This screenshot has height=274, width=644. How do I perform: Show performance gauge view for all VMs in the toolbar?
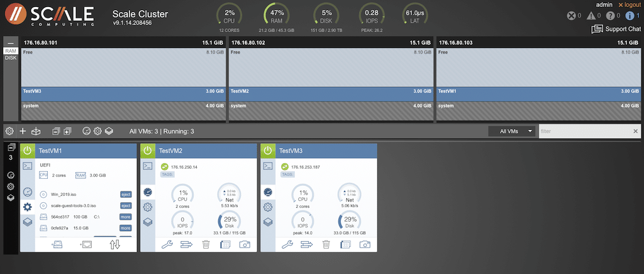pos(86,131)
